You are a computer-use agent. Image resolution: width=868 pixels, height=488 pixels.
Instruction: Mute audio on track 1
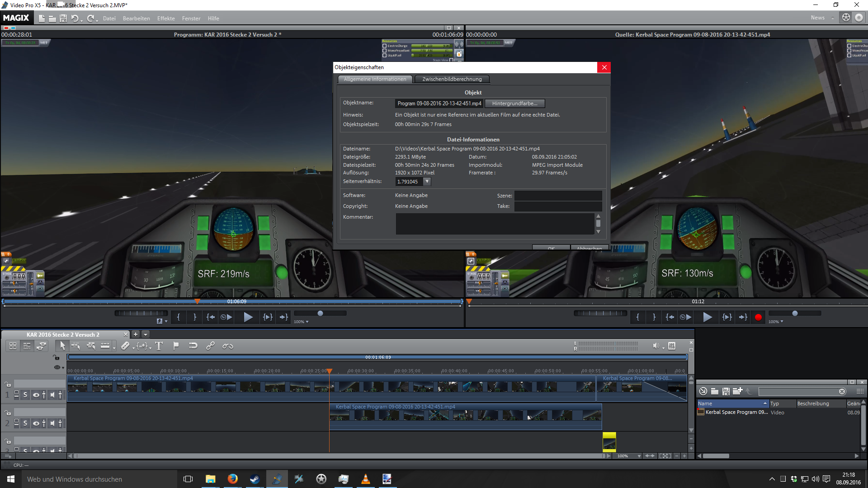52,395
